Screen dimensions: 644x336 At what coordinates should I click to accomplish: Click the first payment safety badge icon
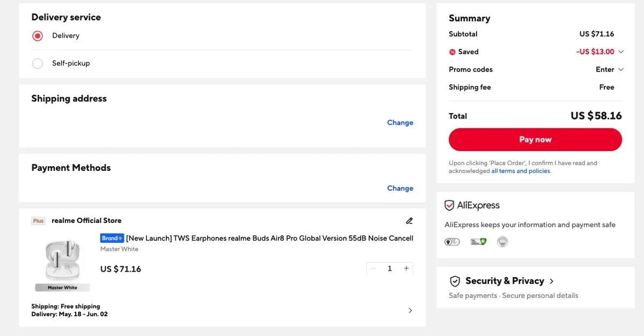coord(452,242)
